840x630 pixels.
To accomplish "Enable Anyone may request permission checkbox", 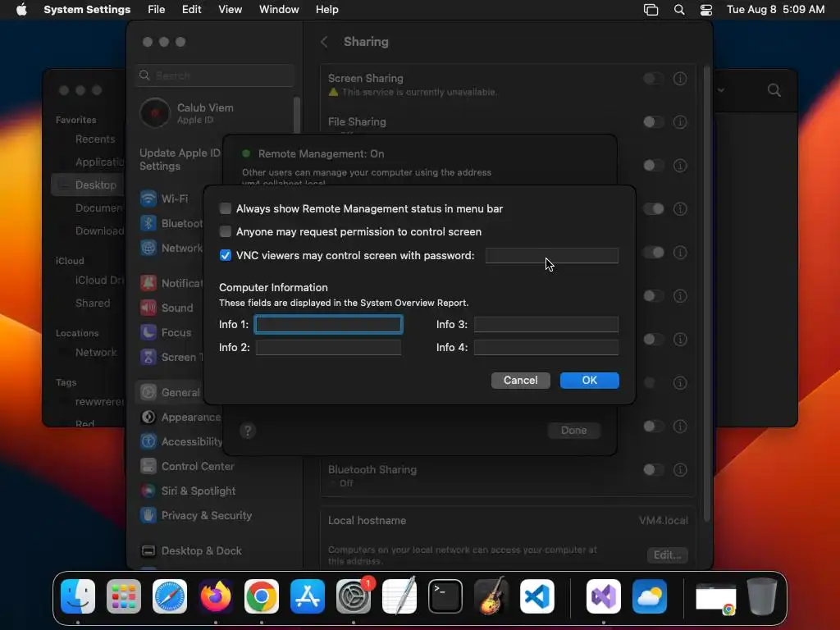I will pos(226,231).
